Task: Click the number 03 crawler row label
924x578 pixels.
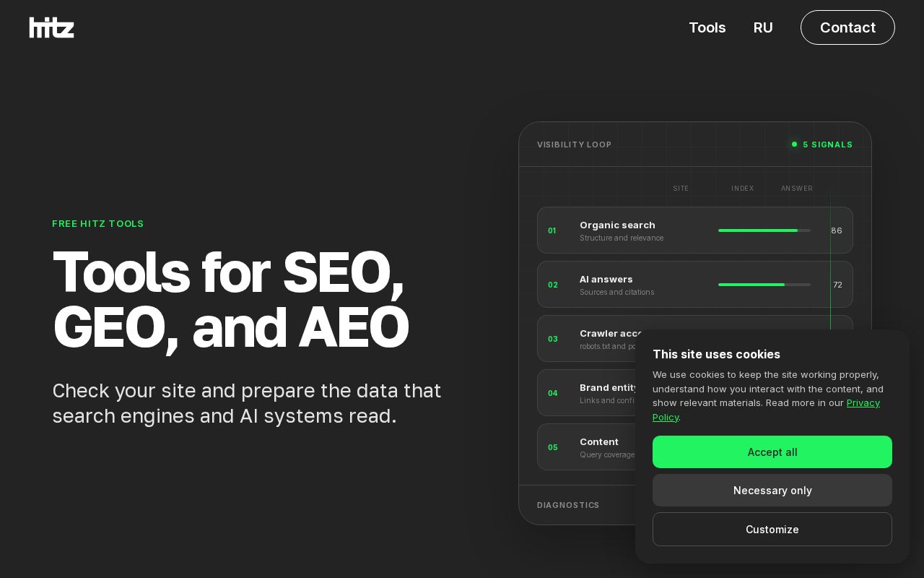Action: 553,339
